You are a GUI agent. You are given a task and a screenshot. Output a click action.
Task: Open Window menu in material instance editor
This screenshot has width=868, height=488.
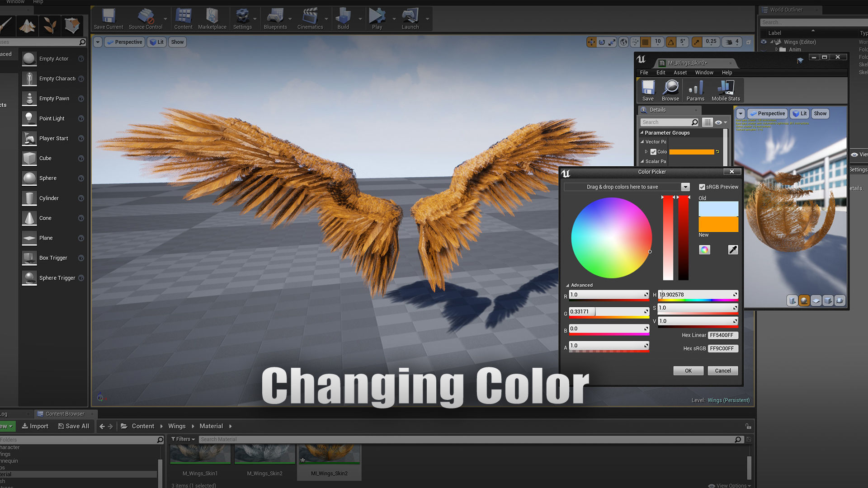pos(704,73)
